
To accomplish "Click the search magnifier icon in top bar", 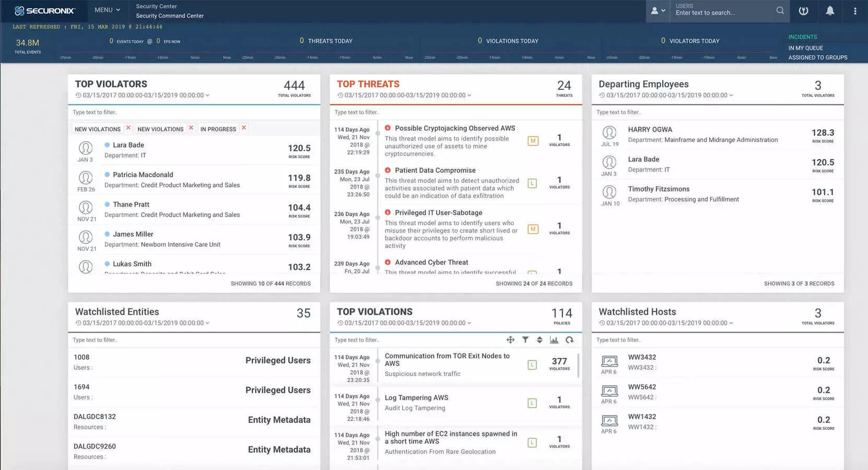I will click(780, 10).
